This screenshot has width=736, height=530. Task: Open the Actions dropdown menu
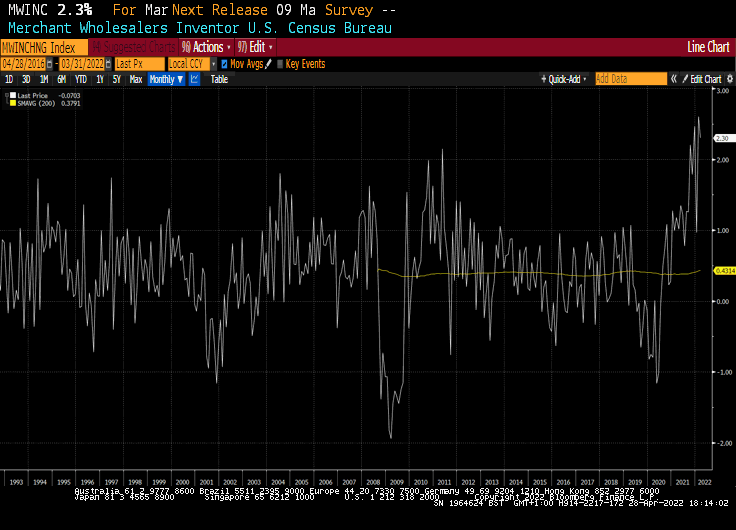[206, 47]
